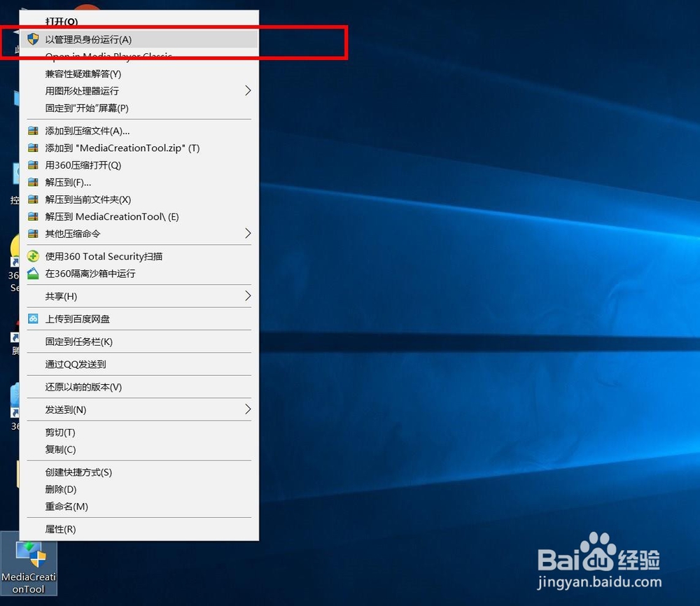The height and width of the screenshot is (606, 700).
Task: Click the archive icon beside 用360压缩打开(Q)
Action: [33, 165]
